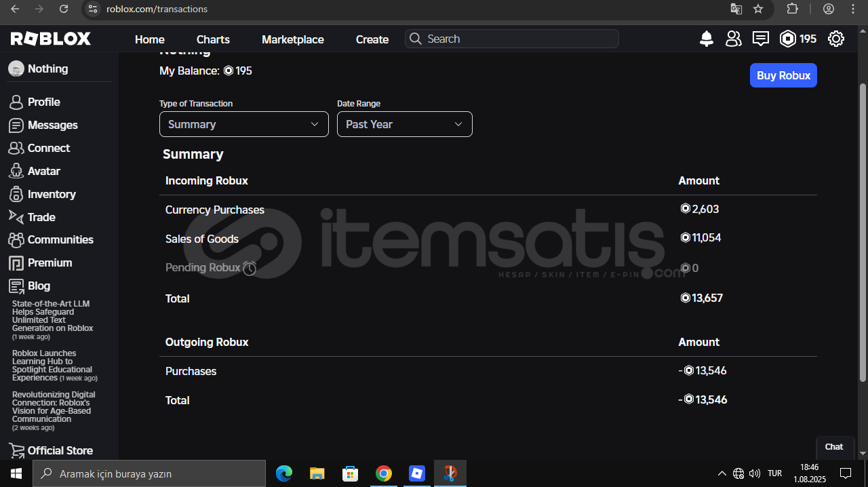Open the Roblox Launches Learning Hub post
This screenshot has height=487, width=868.
pyautogui.click(x=54, y=366)
